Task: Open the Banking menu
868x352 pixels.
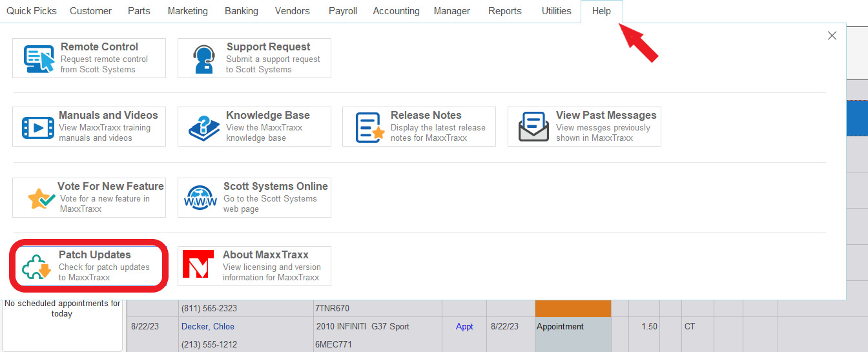Action: [242, 11]
